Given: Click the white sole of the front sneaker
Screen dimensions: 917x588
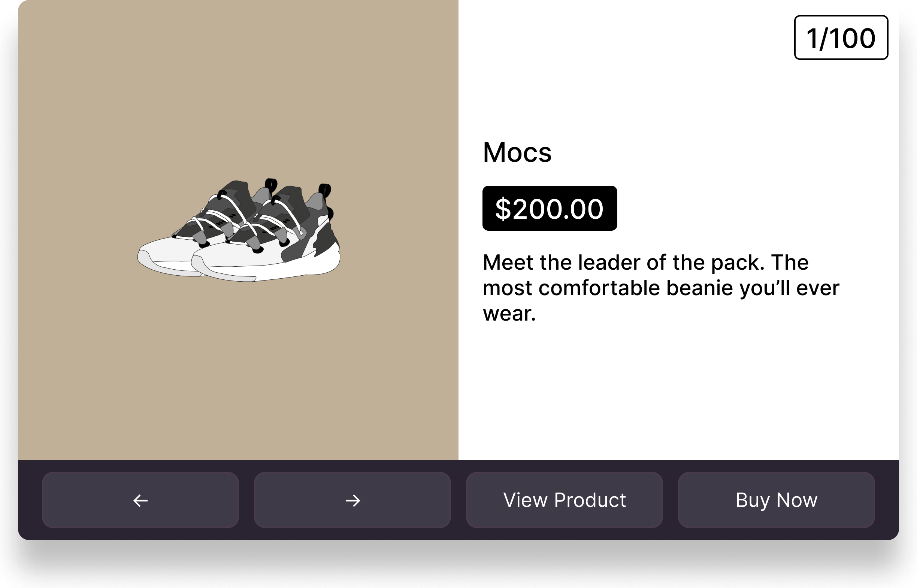Looking at the screenshot, I should (x=267, y=272).
